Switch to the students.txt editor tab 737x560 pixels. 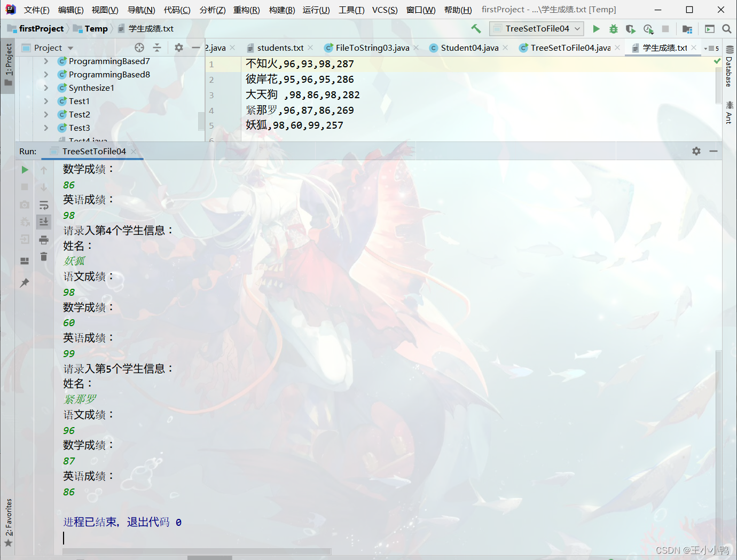pyautogui.click(x=280, y=48)
